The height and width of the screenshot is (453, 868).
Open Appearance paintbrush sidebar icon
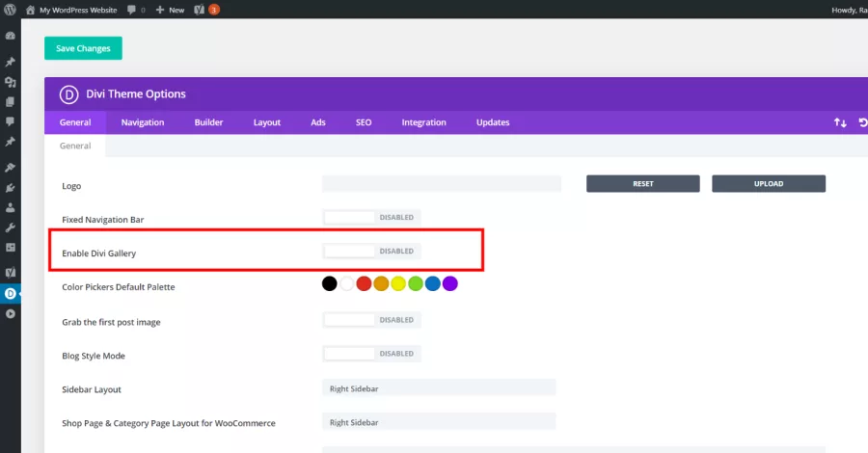[10, 167]
